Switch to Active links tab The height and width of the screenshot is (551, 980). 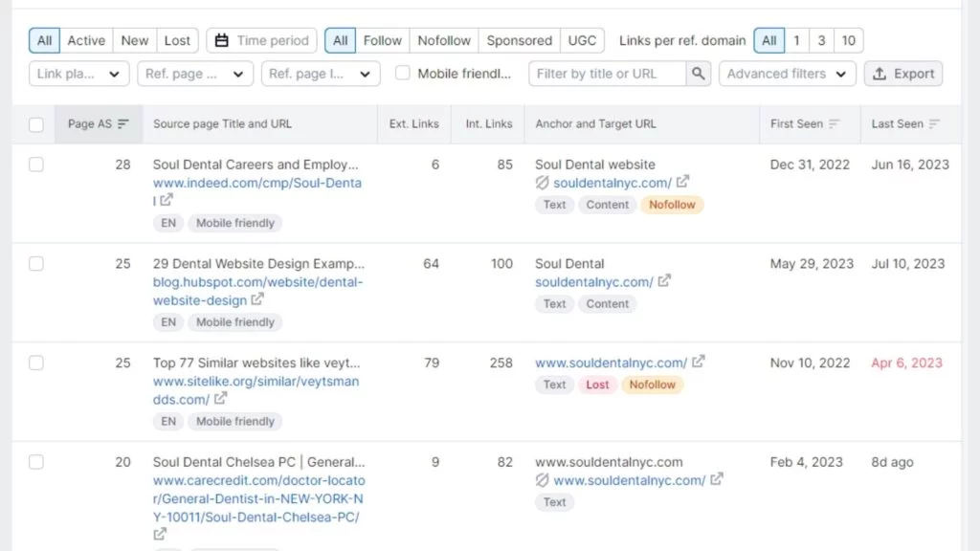pos(86,40)
